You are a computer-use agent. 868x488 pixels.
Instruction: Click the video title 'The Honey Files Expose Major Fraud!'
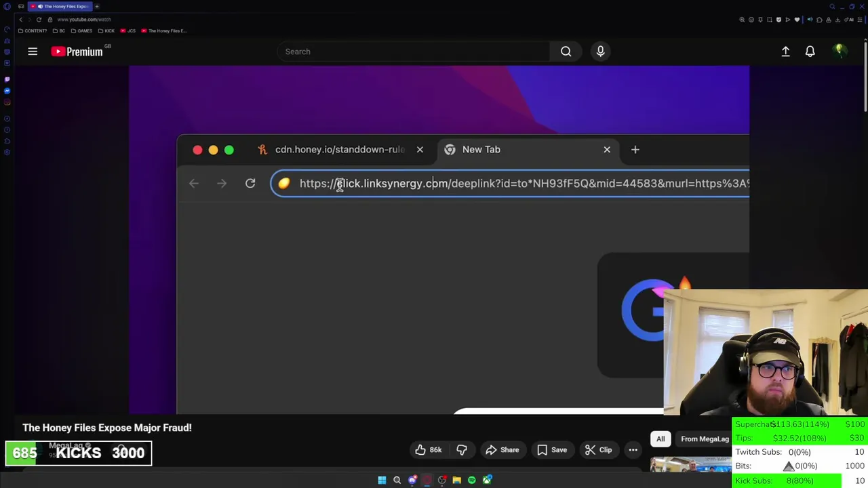107,428
